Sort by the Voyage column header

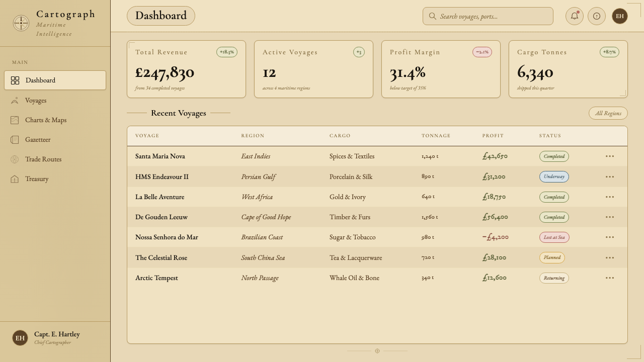(x=147, y=136)
